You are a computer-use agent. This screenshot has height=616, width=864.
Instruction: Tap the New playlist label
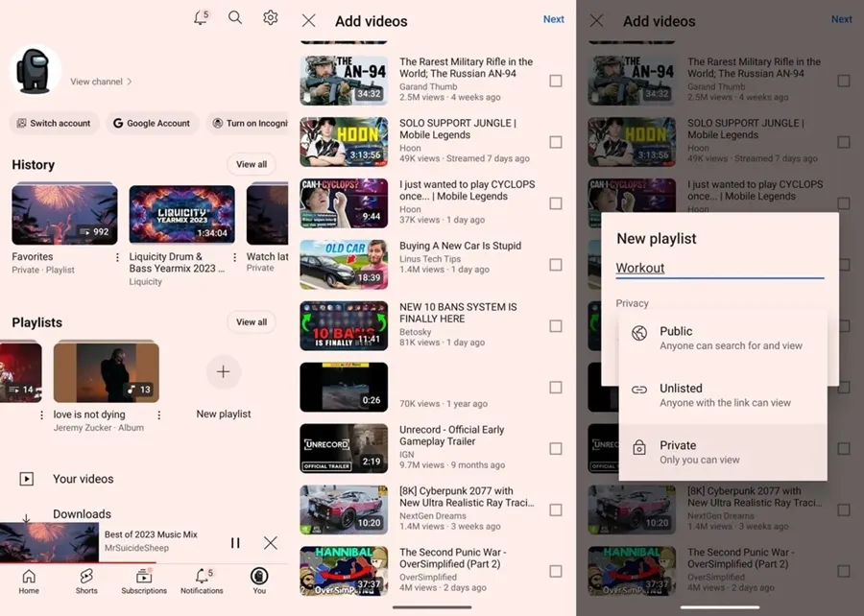(x=223, y=414)
